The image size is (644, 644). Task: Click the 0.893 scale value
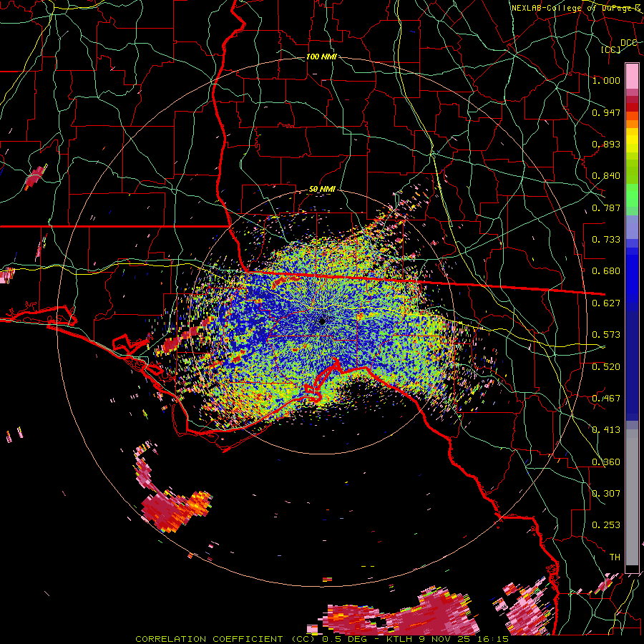coord(606,144)
